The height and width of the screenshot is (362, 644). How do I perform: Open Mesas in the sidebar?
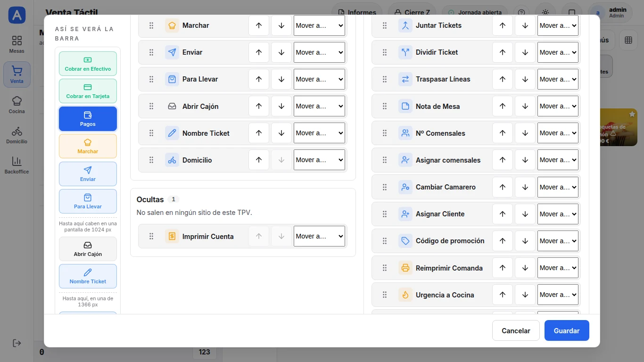tap(17, 44)
